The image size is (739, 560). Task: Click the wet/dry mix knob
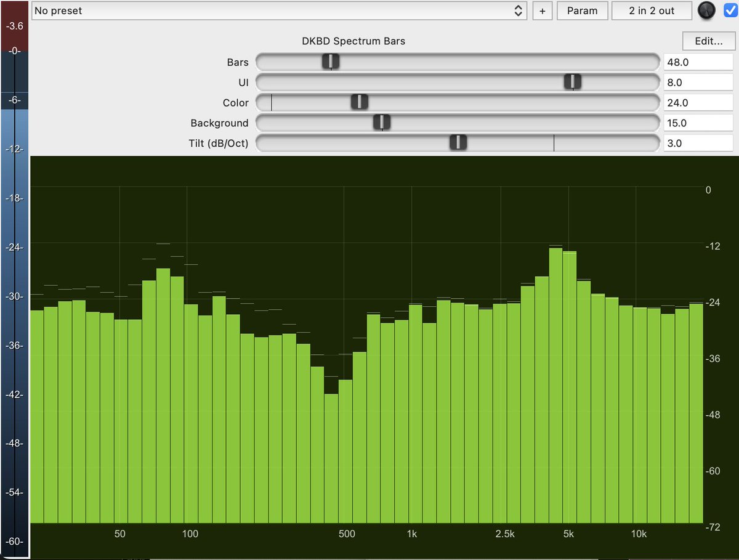[x=706, y=10]
